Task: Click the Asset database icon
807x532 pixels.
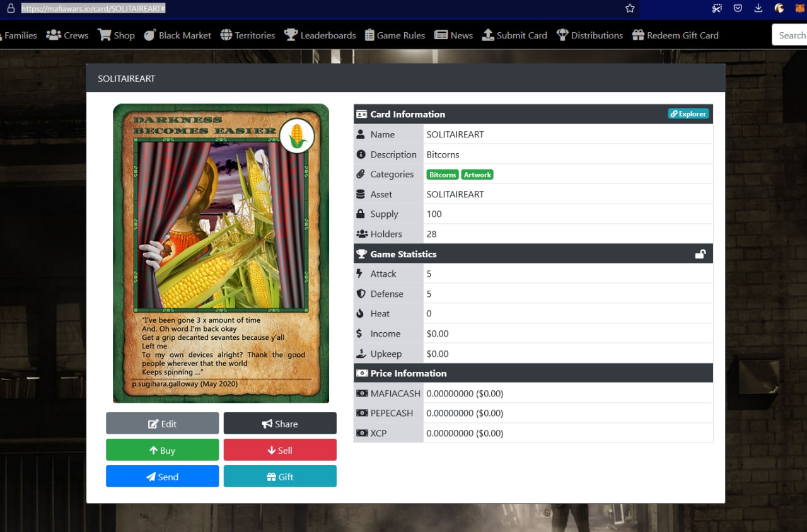Action: point(361,194)
